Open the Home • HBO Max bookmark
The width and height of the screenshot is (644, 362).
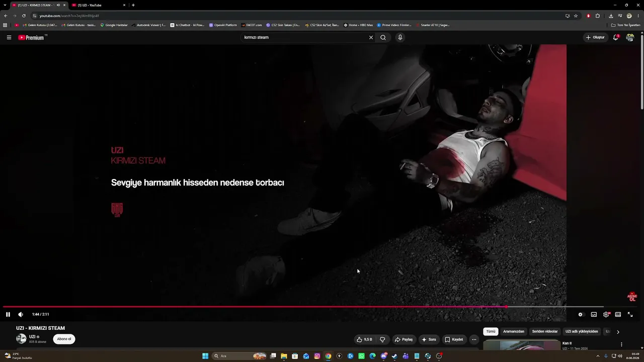coord(358,25)
